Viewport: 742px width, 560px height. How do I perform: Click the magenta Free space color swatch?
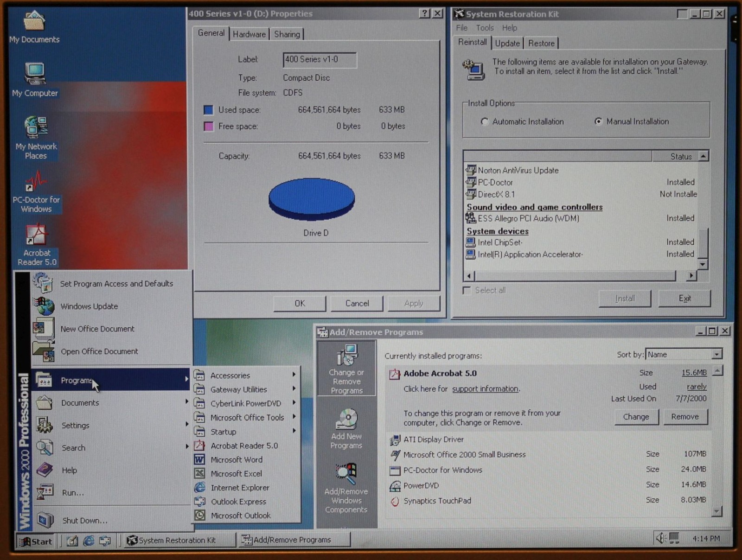pos(208,126)
